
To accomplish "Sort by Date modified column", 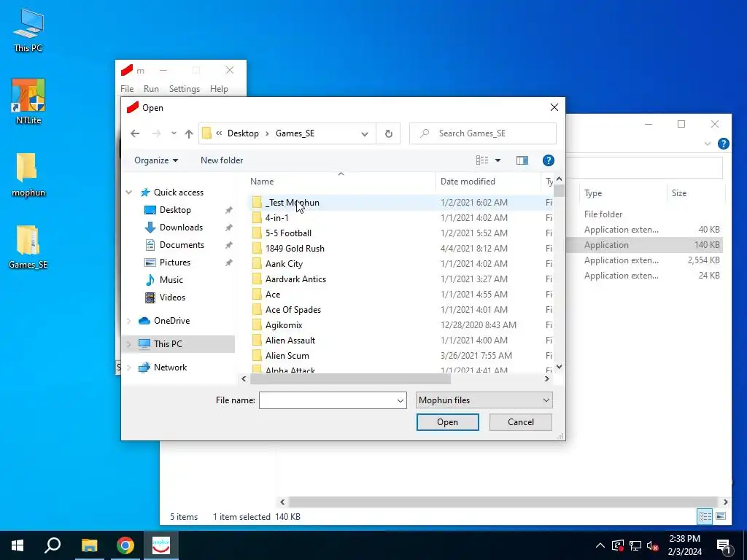I will click(x=488, y=182).
